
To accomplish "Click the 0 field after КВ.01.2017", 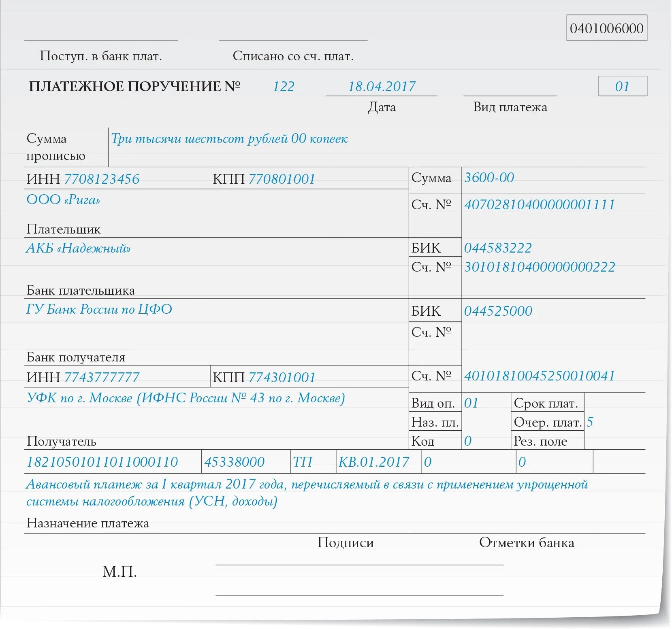I will coord(428,462).
